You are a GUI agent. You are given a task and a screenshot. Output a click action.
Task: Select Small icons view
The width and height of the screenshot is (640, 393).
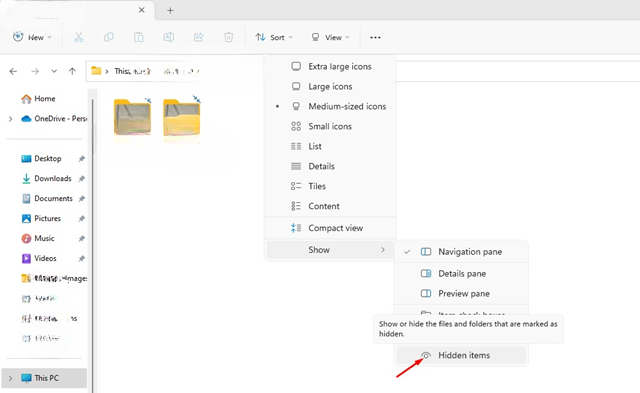[330, 127]
